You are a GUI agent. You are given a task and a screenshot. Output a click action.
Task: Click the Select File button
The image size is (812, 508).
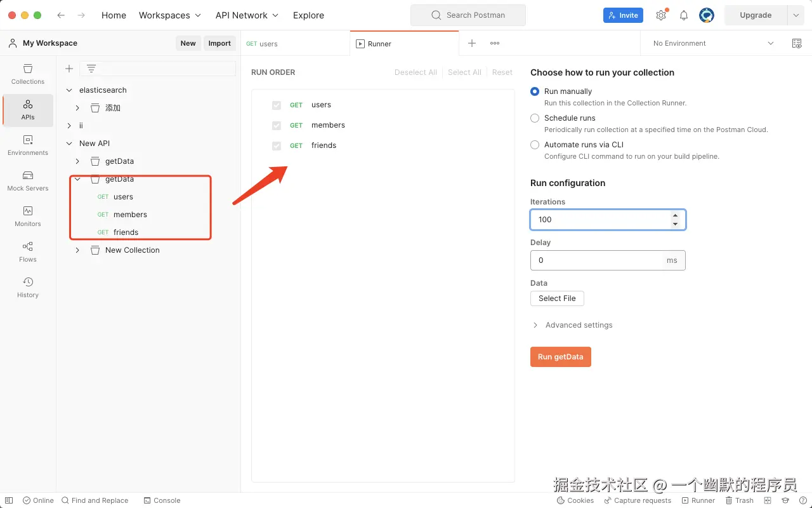557,298
